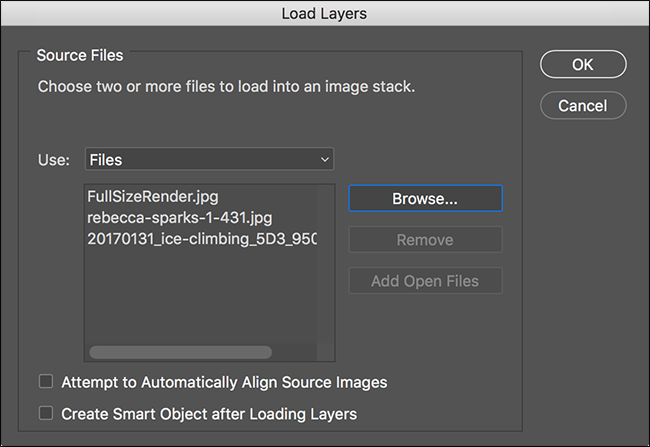Screen dimensions: 650x447
Task: Click the Remove button
Action: pos(425,240)
